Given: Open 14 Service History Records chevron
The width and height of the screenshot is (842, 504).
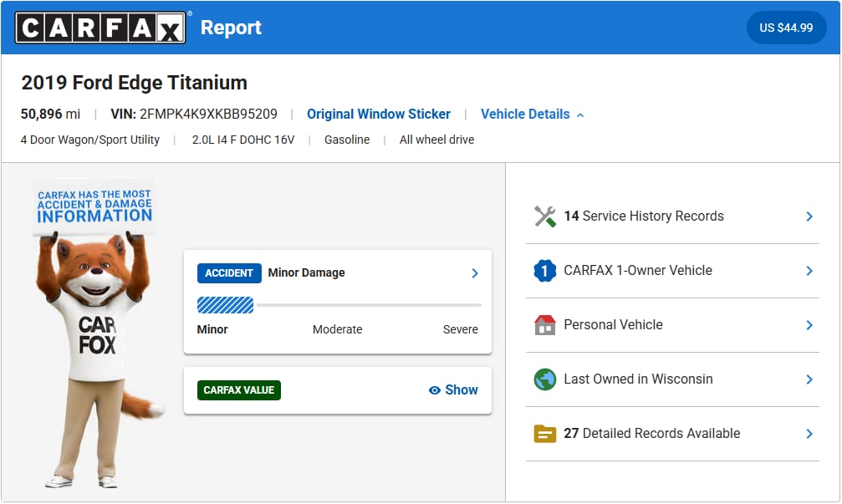Looking at the screenshot, I should tap(809, 216).
